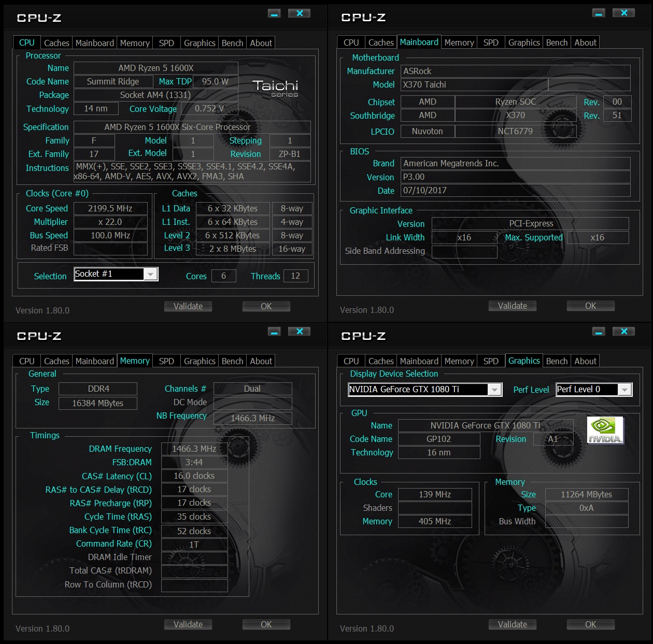Image resolution: width=653 pixels, height=644 pixels.
Task: Select SPD tab in top-left CPU window
Action: [x=166, y=43]
